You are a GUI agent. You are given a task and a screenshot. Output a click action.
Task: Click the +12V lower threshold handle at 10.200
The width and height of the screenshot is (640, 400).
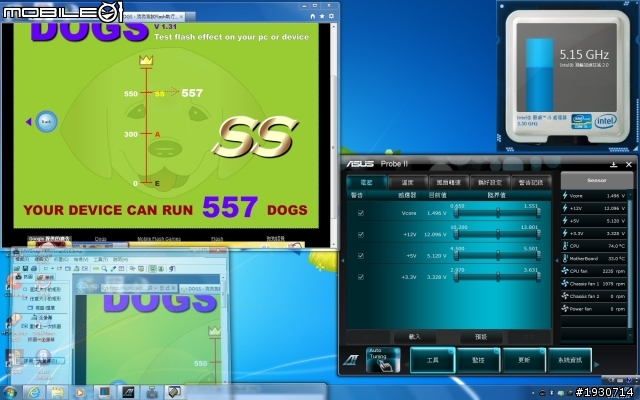tap(456, 234)
